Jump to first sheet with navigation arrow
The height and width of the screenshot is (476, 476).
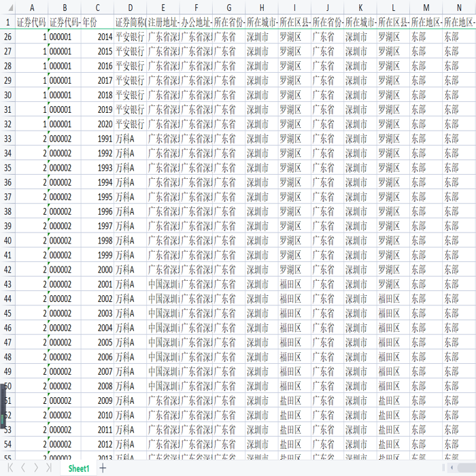click(x=10, y=468)
